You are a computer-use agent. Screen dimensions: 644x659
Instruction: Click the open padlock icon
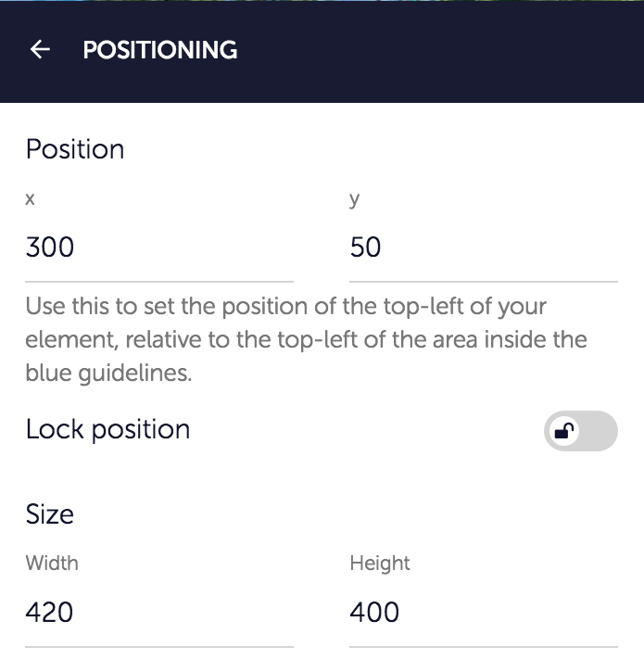[563, 430]
